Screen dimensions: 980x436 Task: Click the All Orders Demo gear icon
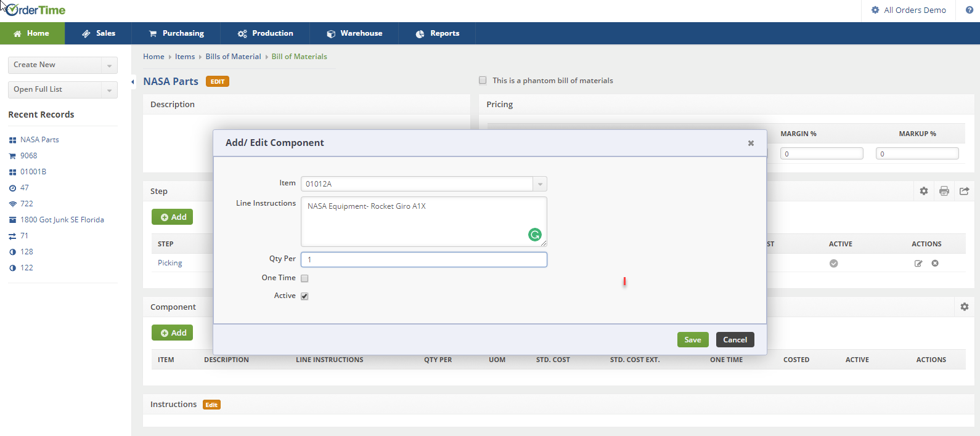point(875,10)
